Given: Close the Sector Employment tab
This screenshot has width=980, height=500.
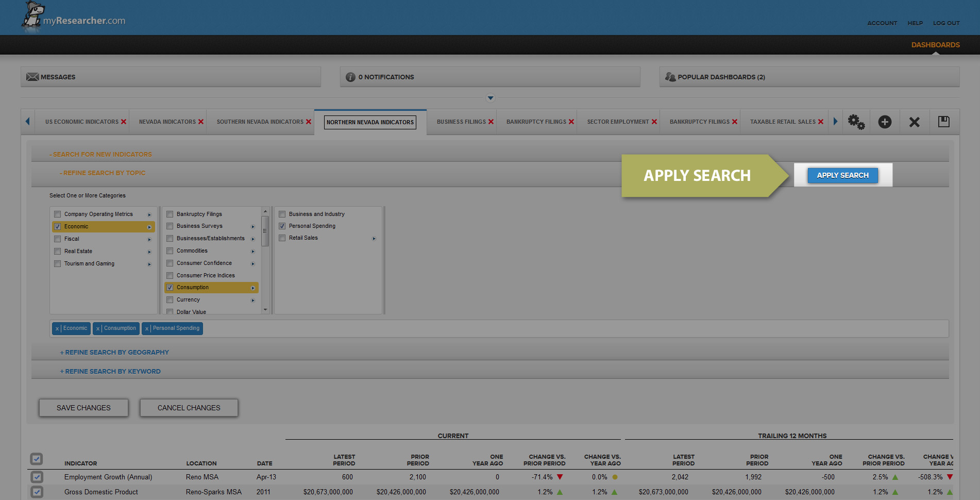Looking at the screenshot, I should pyautogui.click(x=654, y=122).
